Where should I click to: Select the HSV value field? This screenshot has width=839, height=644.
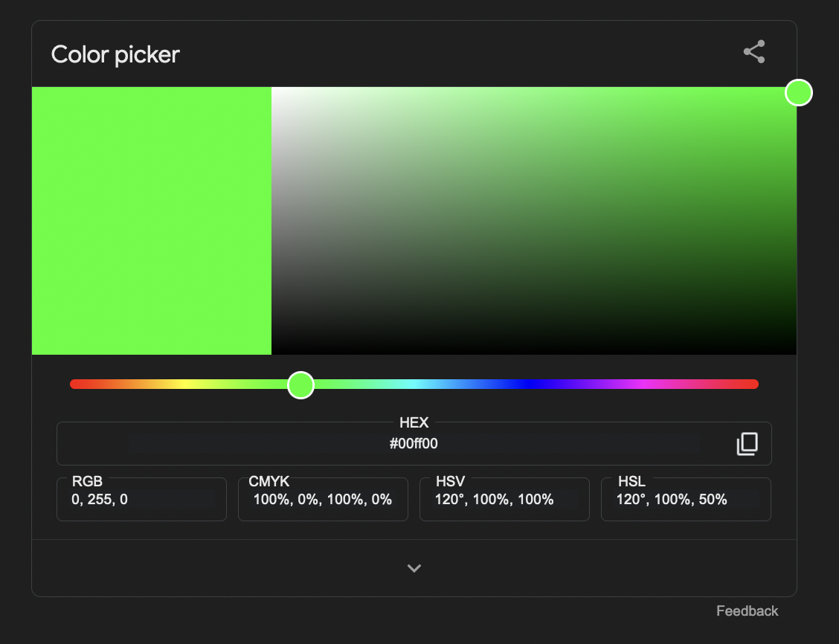tap(504, 500)
